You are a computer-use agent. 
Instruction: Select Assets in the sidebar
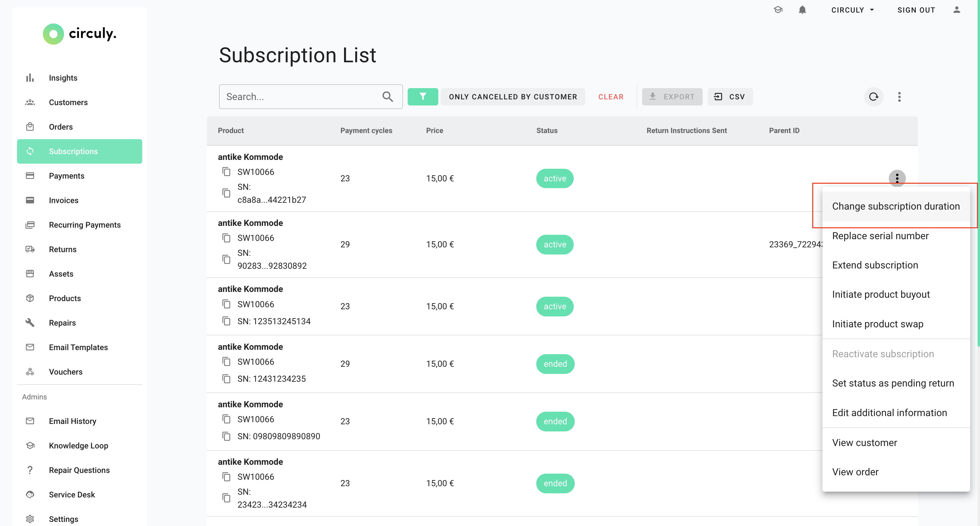click(x=61, y=274)
